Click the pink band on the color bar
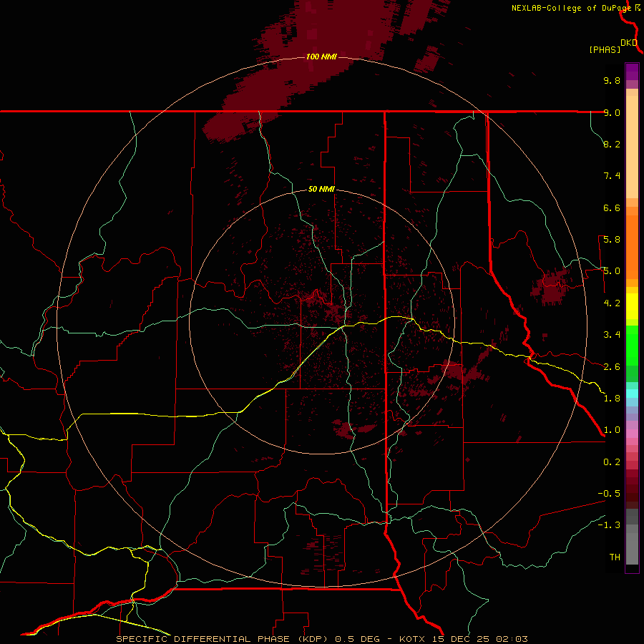Image resolution: width=644 pixels, height=644 pixels. point(632,434)
